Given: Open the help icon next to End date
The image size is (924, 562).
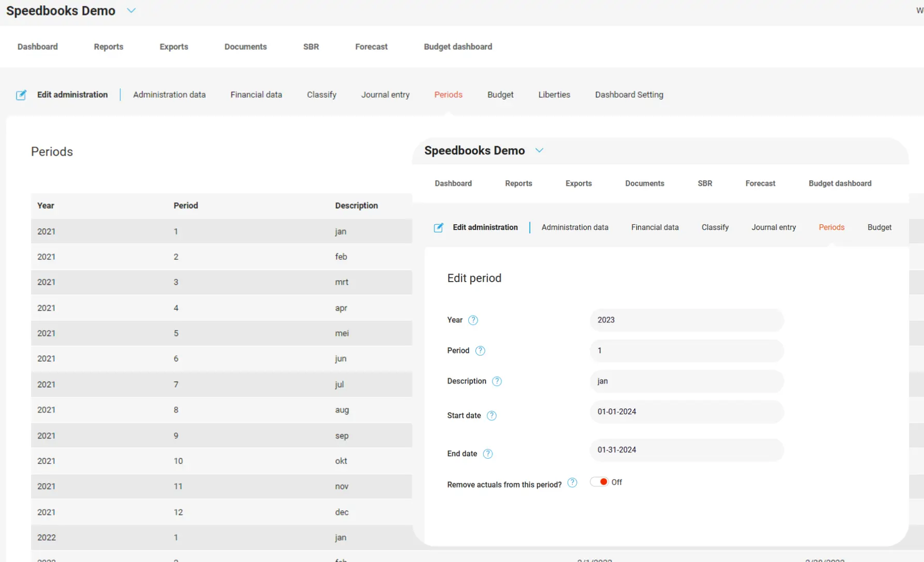Looking at the screenshot, I should point(488,454).
